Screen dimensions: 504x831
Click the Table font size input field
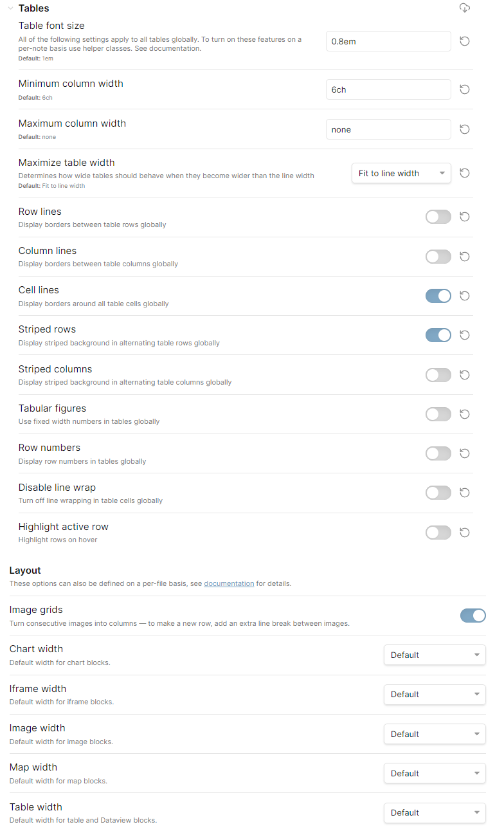tap(388, 41)
